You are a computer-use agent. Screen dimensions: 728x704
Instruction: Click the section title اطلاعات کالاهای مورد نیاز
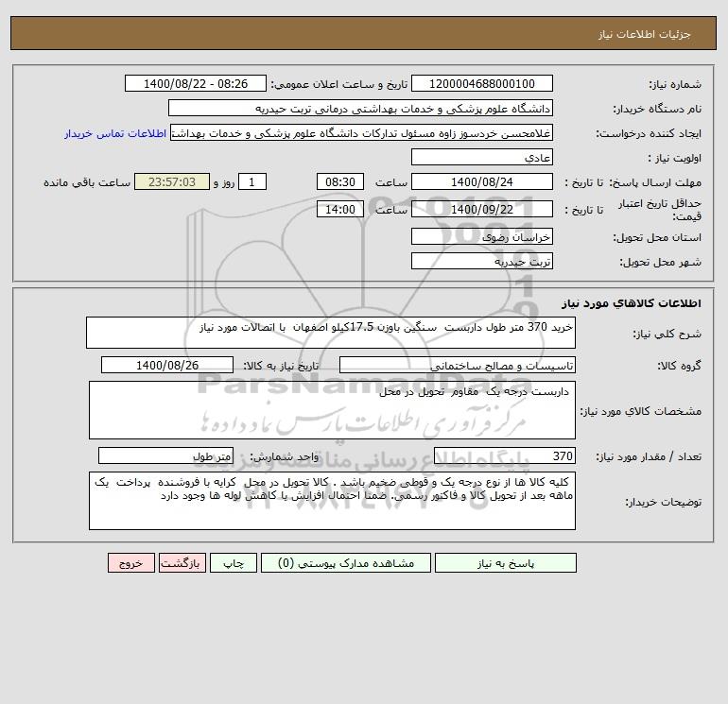pos(632,303)
